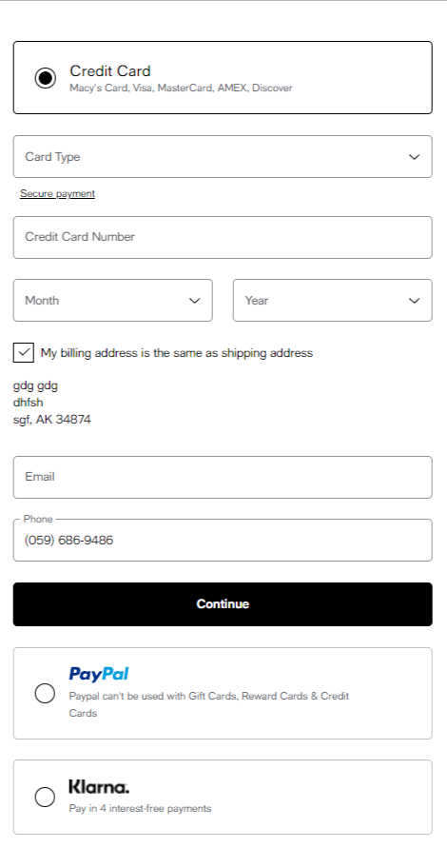
Task: Uncheck billing same as shipping checkbox
Action: (23, 352)
